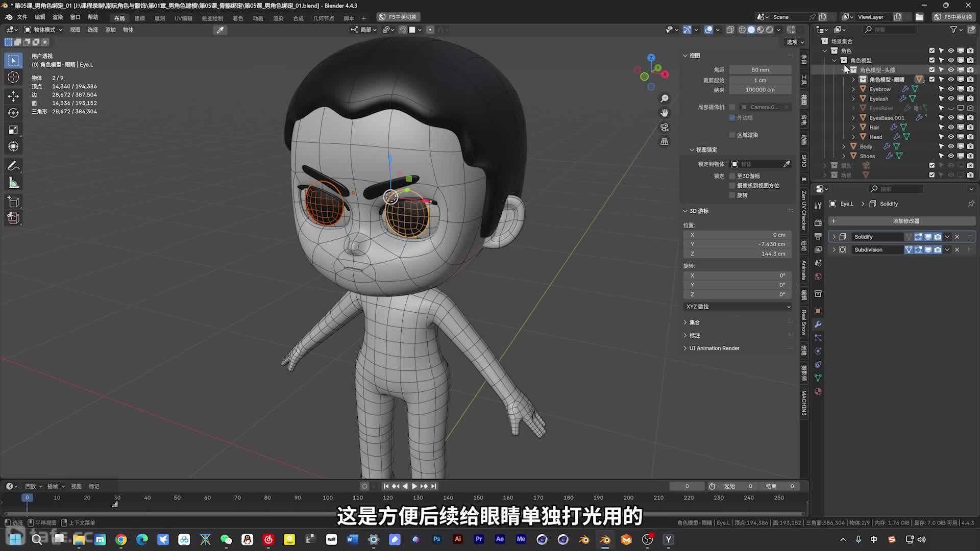Select the Select Box tool
This screenshot has width=980, height=551.
click(14, 61)
